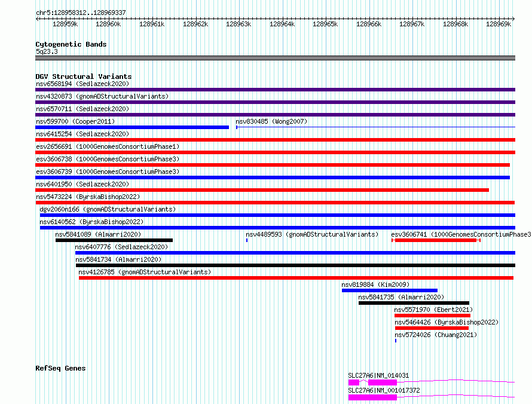Open the nsv830485 (Wong2007) variant label

(271, 121)
